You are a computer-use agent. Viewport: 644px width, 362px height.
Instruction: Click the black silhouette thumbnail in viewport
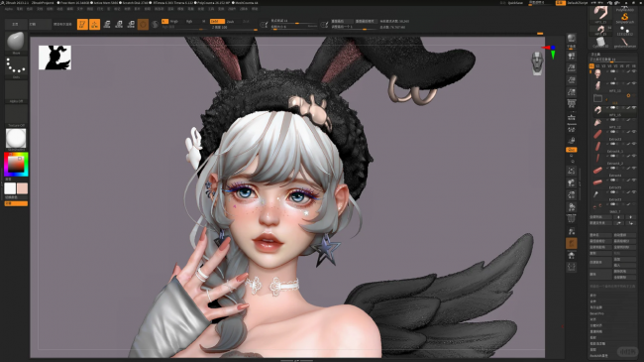click(x=54, y=58)
